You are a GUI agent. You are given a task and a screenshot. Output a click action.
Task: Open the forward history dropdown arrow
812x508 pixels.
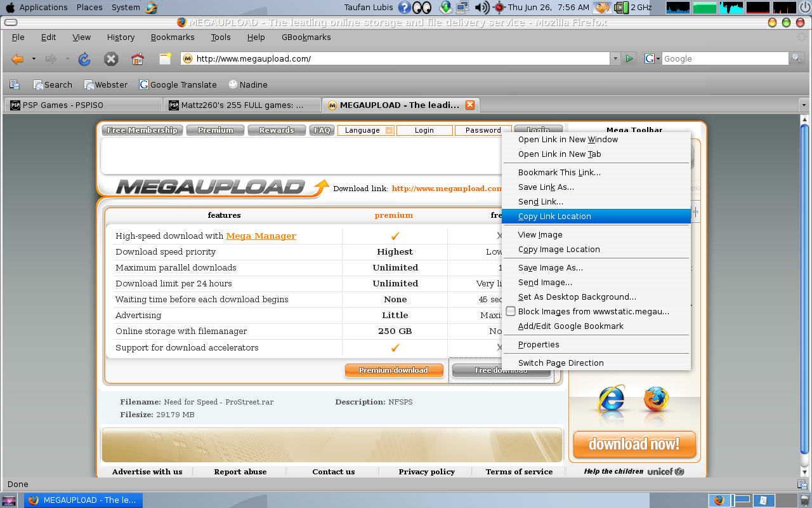[67, 59]
